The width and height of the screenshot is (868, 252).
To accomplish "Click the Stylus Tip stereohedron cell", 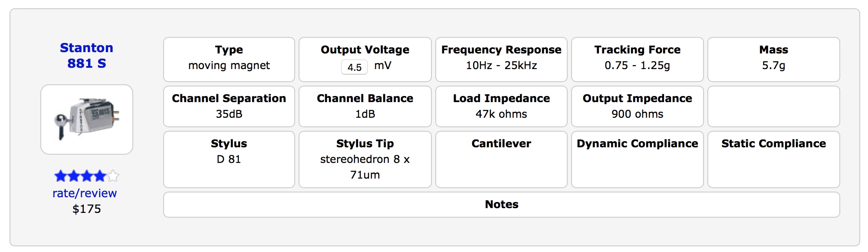I will coord(365,159).
